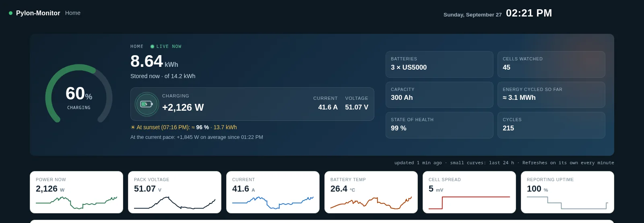Open the Current 41.6 A card
This screenshot has height=223, width=644.
pos(273,192)
